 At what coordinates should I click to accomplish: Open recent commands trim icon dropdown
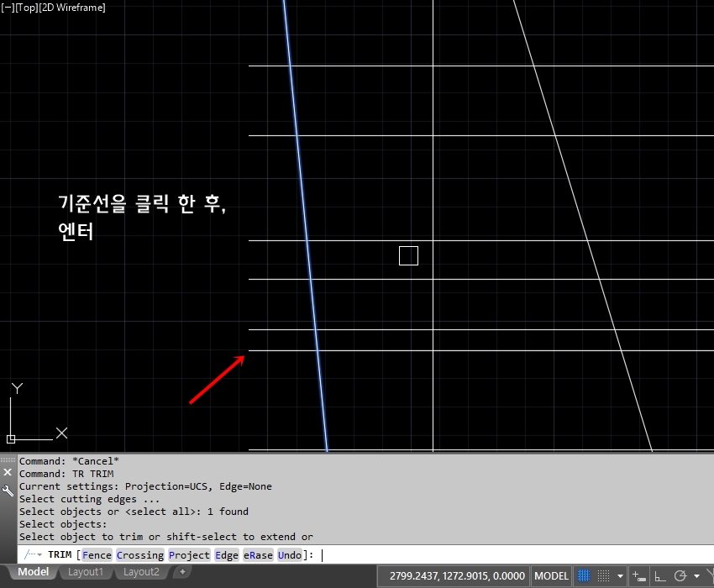(34, 554)
